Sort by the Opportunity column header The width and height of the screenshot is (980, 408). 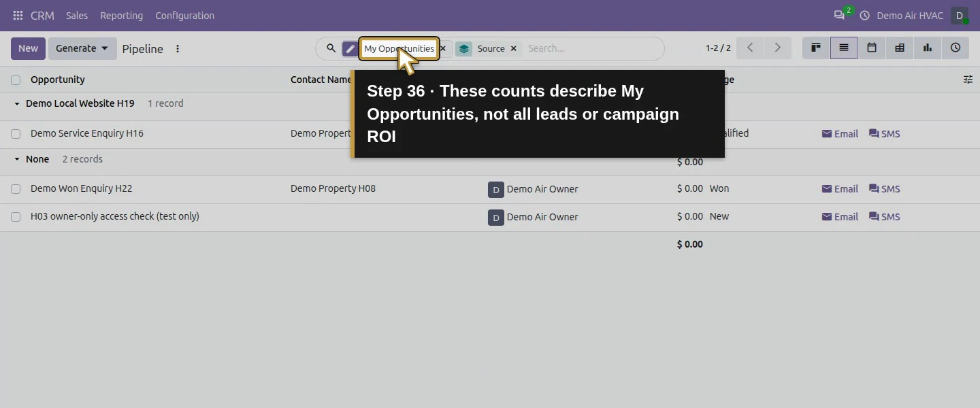pyautogui.click(x=58, y=80)
